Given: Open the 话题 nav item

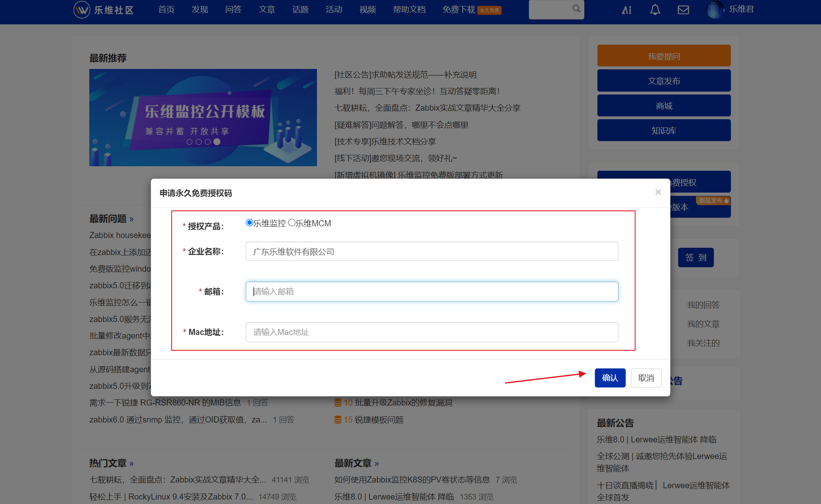Looking at the screenshot, I should click(301, 10).
